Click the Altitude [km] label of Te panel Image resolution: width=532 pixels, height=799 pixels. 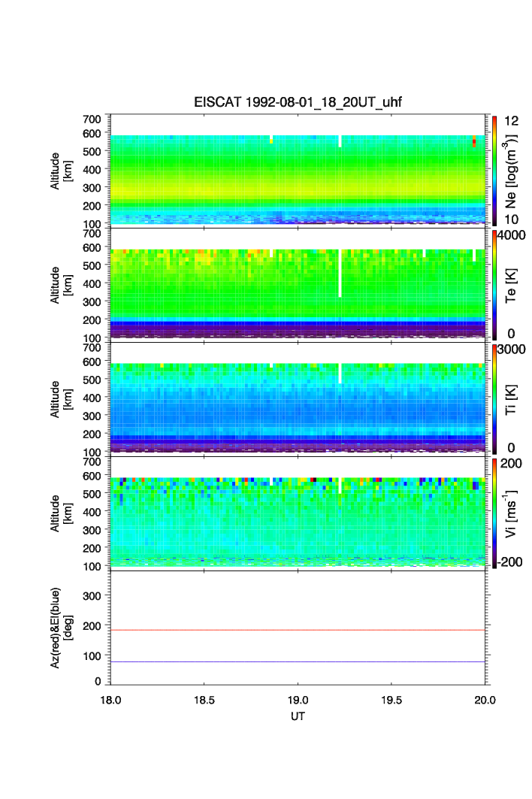tap(61, 286)
